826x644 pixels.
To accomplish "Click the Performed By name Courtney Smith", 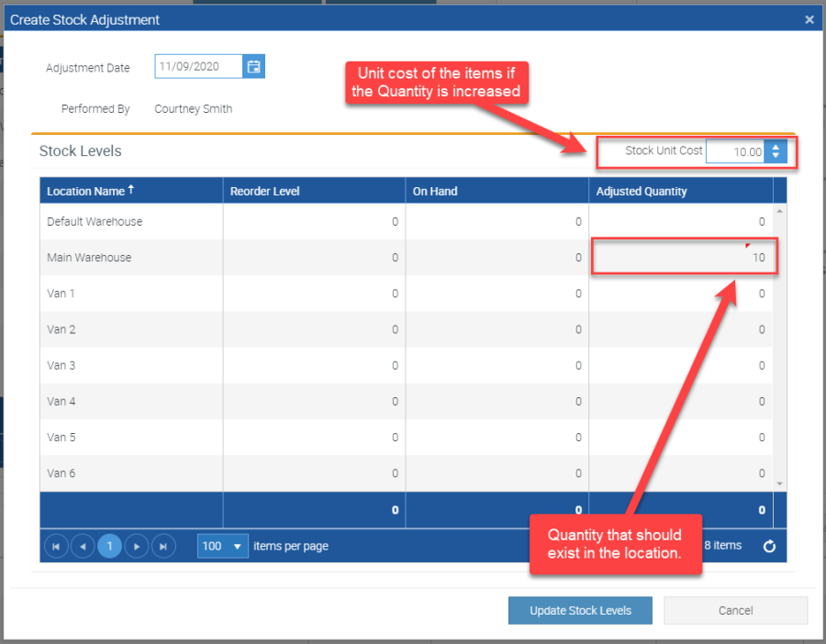I will tap(194, 109).
